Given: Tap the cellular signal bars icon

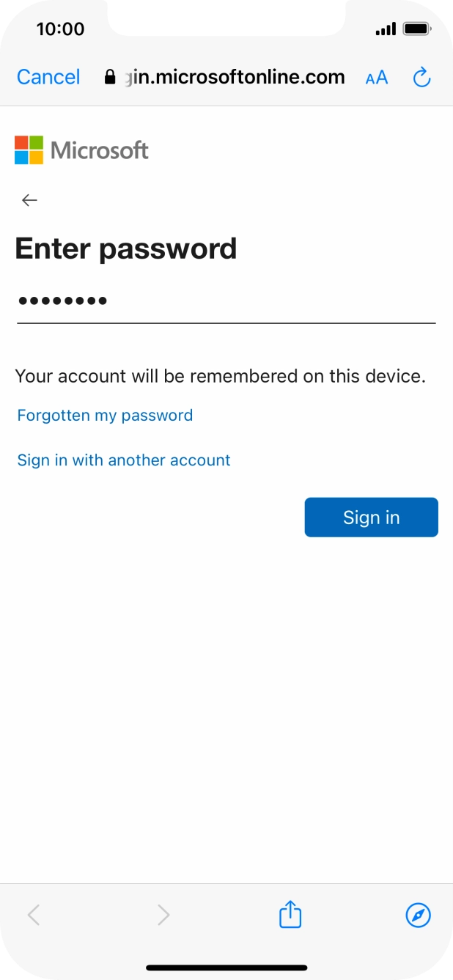Looking at the screenshot, I should tap(385, 29).
